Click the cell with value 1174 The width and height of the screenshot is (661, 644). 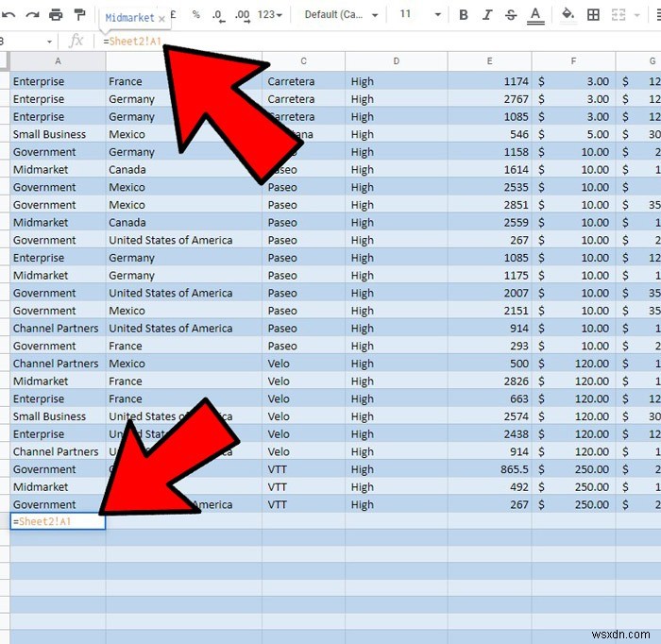click(489, 81)
